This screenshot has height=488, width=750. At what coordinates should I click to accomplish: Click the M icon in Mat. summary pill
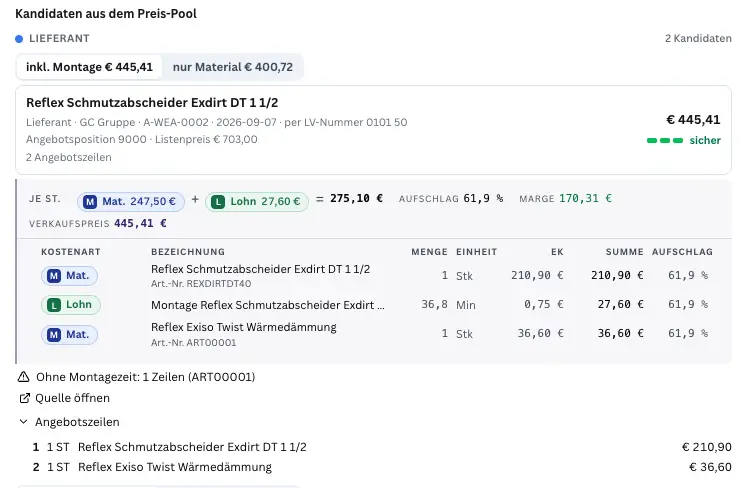(90, 202)
